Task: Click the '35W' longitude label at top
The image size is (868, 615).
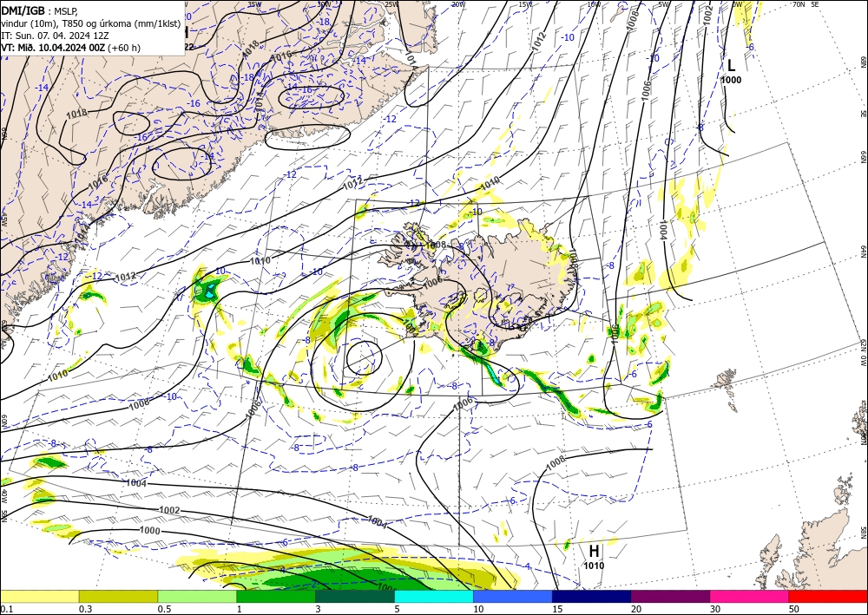Action: point(254,3)
